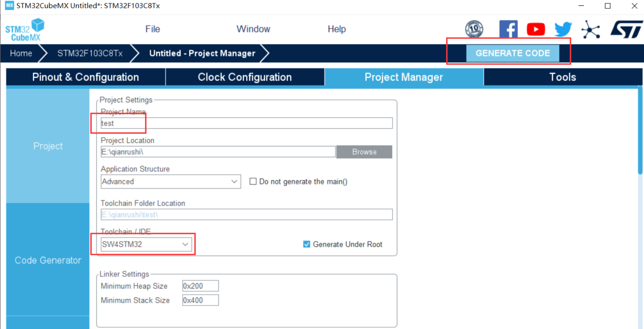This screenshot has width=644, height=329.
Task: Click Untitled - Project Manager breadcrumb
Action: coord(202,53)
